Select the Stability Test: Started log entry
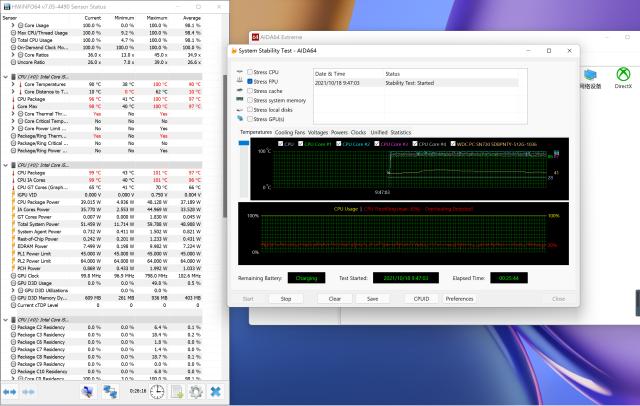This screenshot has width=640, height=406. click(x=416, y=83)
